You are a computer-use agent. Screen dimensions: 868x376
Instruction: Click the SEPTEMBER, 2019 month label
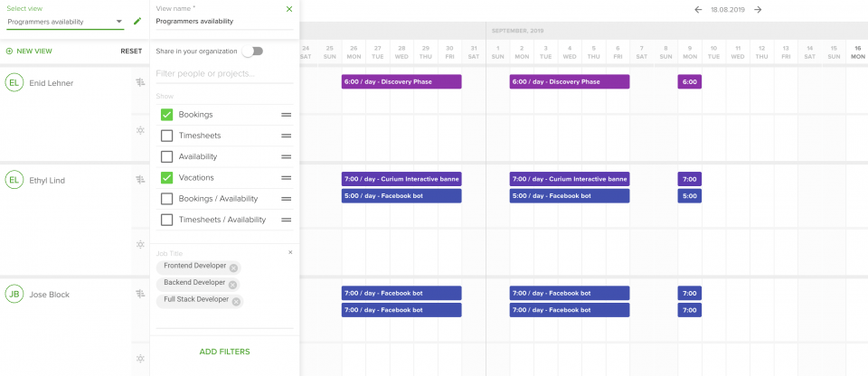517,31
